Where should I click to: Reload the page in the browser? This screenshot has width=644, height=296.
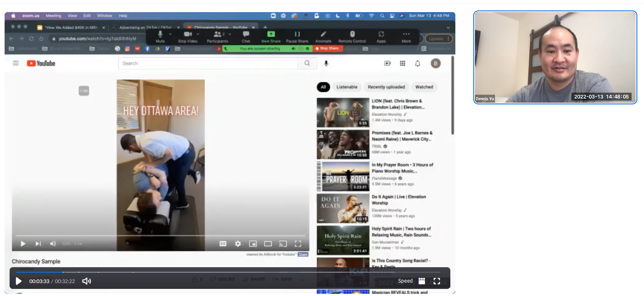coord(31,38)
